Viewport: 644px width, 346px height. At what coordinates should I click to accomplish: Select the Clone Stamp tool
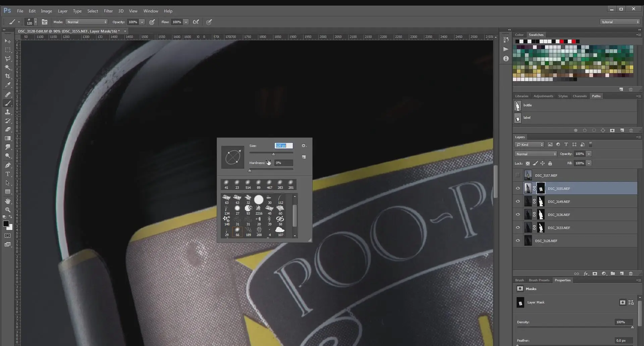pyautogui.click(x=7, y=112)
